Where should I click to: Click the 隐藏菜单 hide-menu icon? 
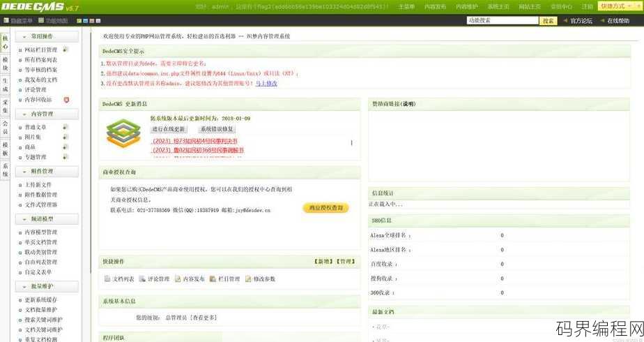click(x=6, y=20)
